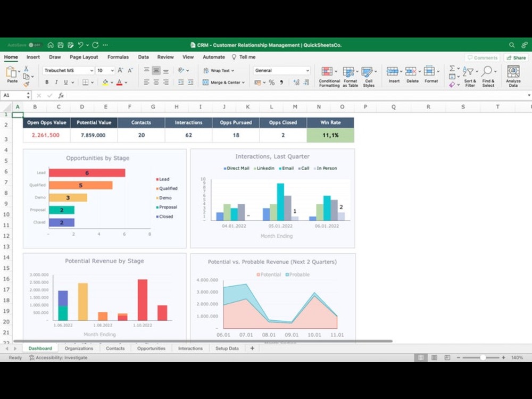
Task: Add a new sheet with plus button
Action: (252, 348)
